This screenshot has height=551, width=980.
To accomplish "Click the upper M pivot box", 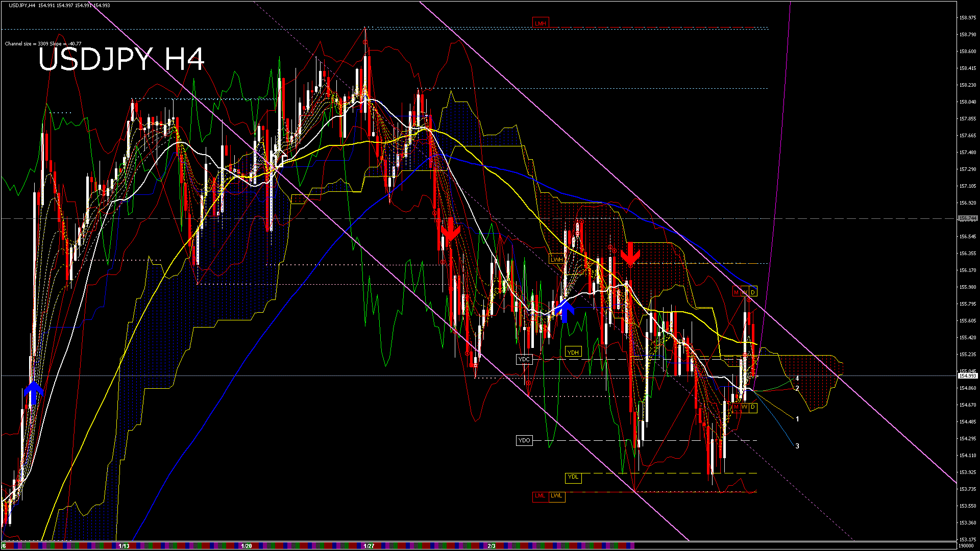I will point(736,292).
